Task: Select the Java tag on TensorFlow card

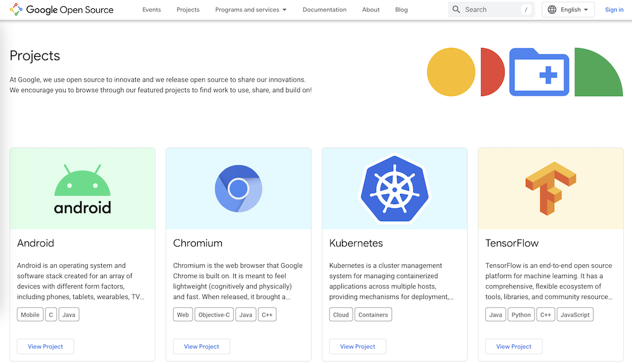Action: pyautogui.click(x=495, y=315)
